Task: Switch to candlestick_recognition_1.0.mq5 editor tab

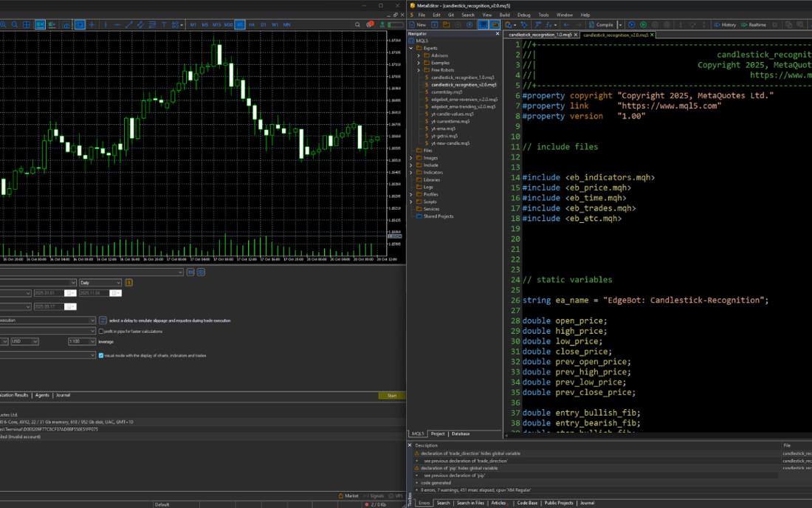Action: pos(540,35)
